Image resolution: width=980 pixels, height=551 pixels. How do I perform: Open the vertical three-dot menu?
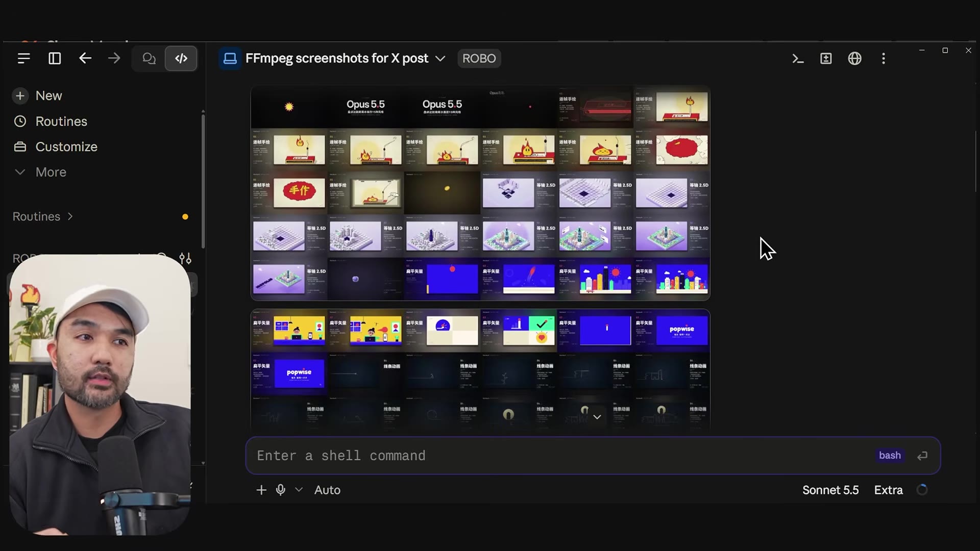[x=884, y=59]
